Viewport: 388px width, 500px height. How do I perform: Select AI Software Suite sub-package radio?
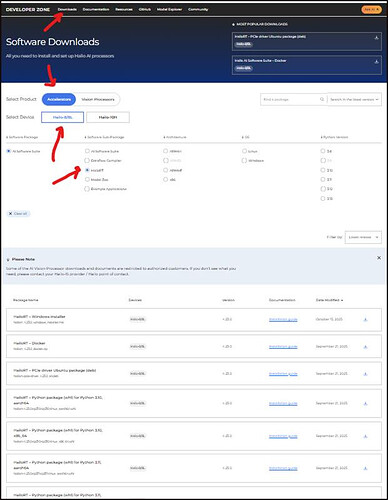tap(87, 151)
